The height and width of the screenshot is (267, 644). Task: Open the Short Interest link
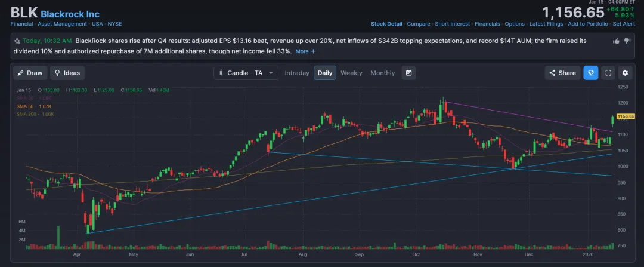point(452,24)
